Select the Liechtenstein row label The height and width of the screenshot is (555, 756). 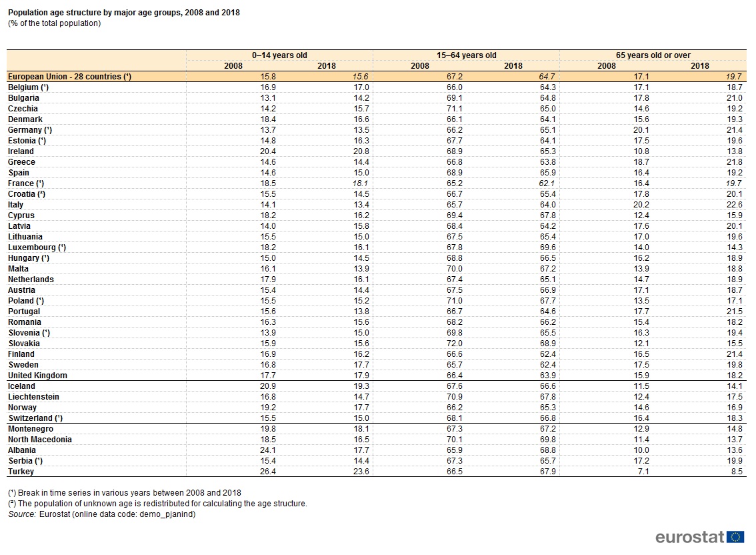34,397
